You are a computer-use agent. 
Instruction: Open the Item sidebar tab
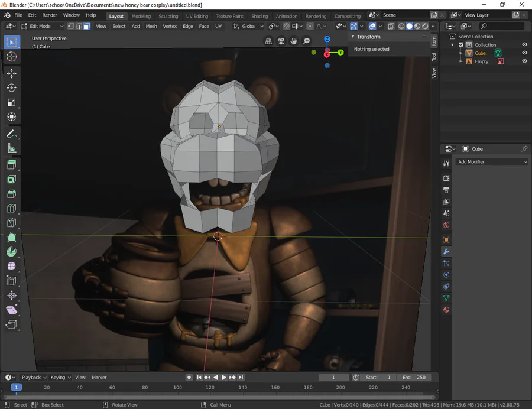(434, 41)
